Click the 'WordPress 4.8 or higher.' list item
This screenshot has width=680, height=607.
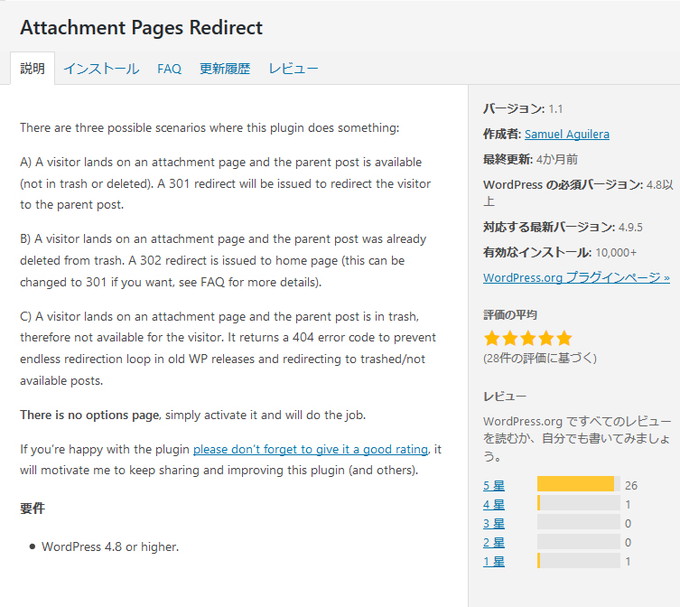pyautogui.click(x=110, y=547)
